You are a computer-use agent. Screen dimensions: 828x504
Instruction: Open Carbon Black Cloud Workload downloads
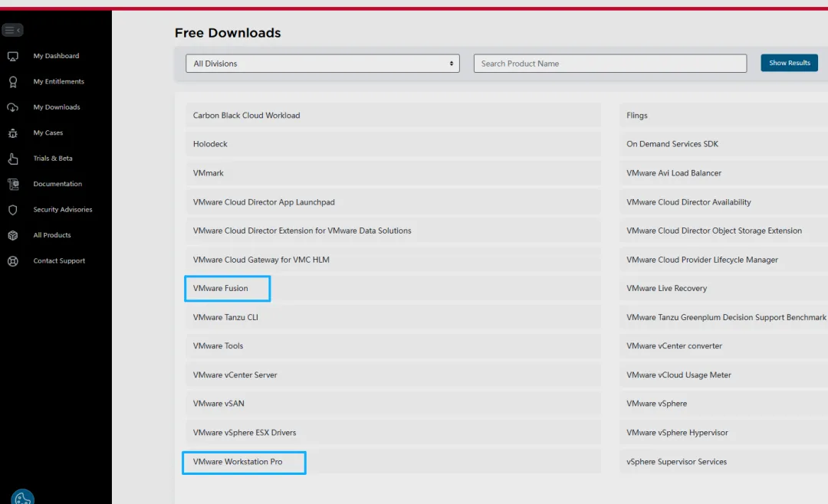[x=393, y=115]
